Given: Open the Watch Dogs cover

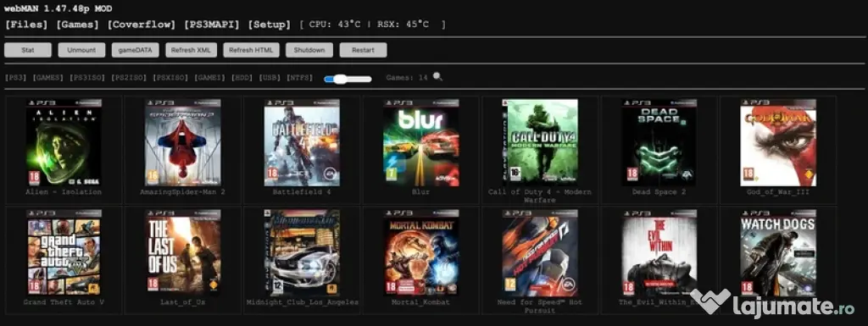Looking at the screenshot, I should (778, 252).
